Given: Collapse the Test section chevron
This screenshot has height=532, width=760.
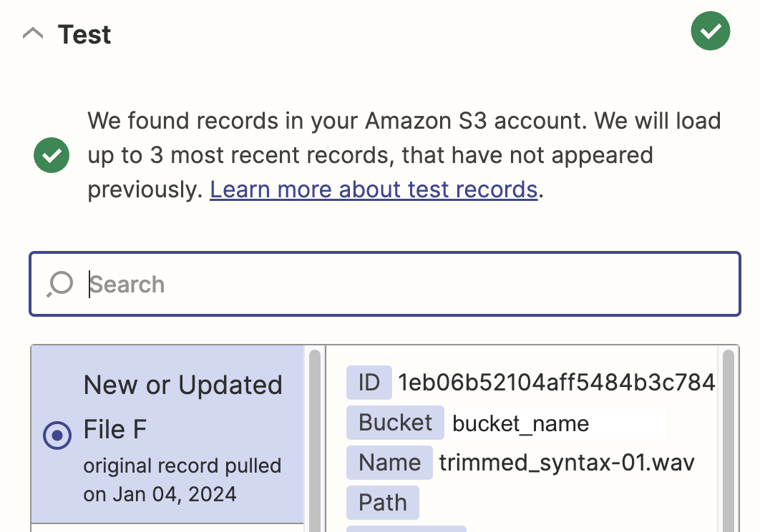Looking at the screenshot, I should (33, 34).
